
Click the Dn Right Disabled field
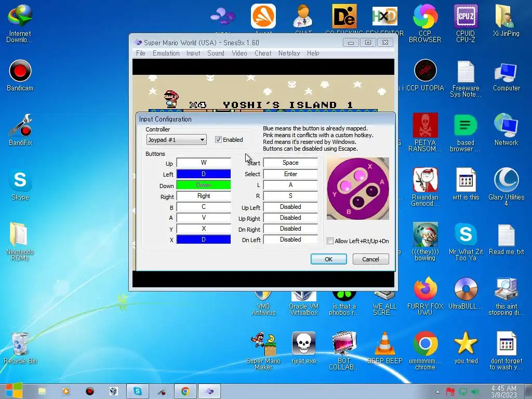tap(290, 229)
